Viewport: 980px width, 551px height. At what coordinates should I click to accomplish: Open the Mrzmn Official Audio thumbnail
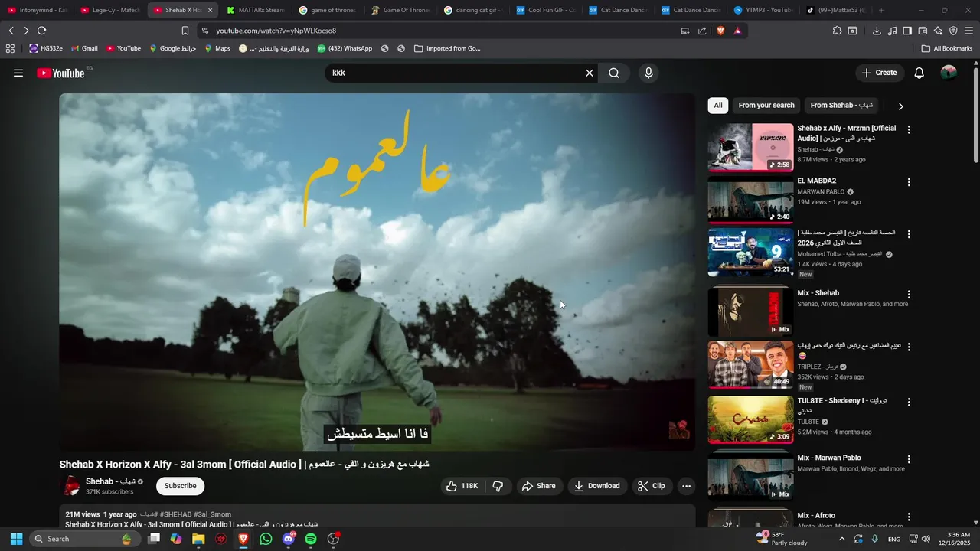tap(750, 147)
